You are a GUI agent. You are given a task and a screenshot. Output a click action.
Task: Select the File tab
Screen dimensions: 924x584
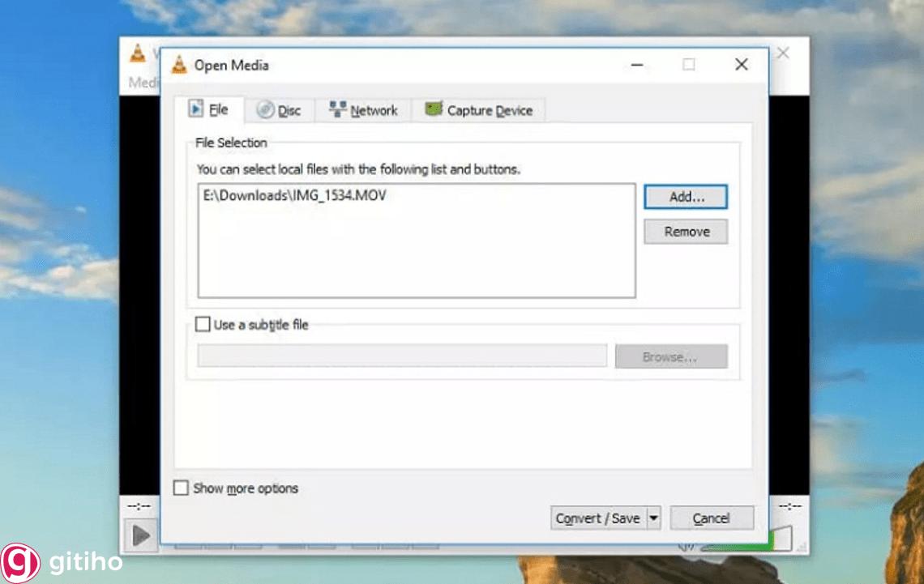211,109
